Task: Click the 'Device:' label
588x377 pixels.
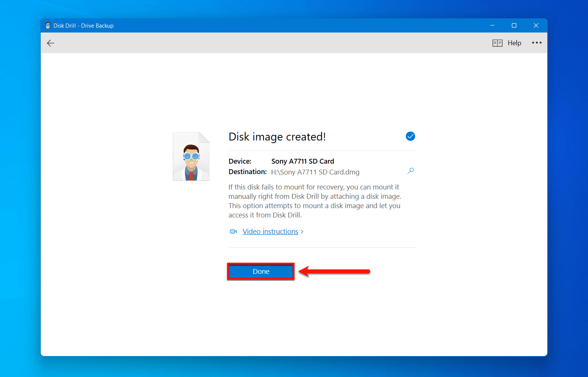Action: (x=240, y=161)
